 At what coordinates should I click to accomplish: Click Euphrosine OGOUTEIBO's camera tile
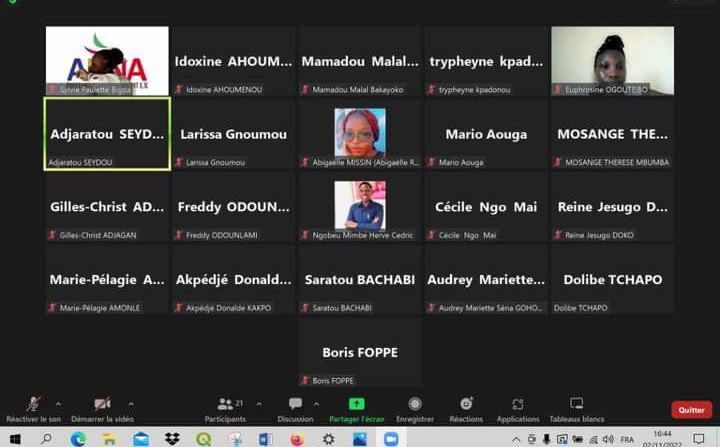(612, 61)
